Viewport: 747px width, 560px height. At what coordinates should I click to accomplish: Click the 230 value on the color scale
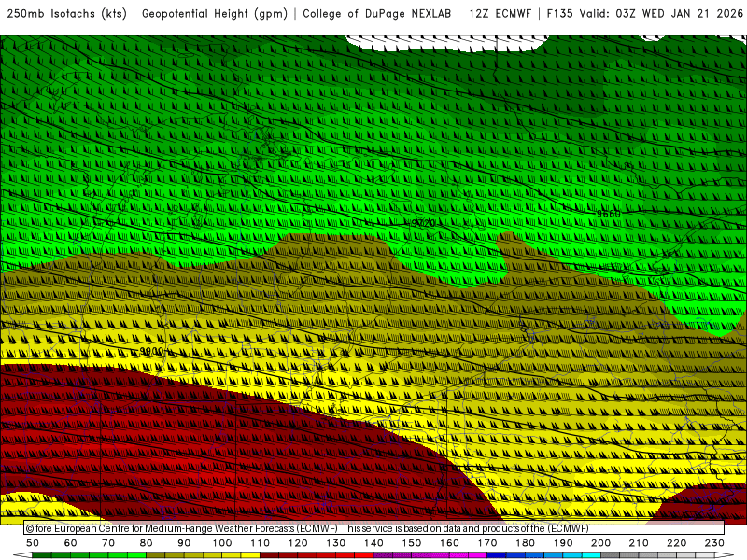coord(714,543)
